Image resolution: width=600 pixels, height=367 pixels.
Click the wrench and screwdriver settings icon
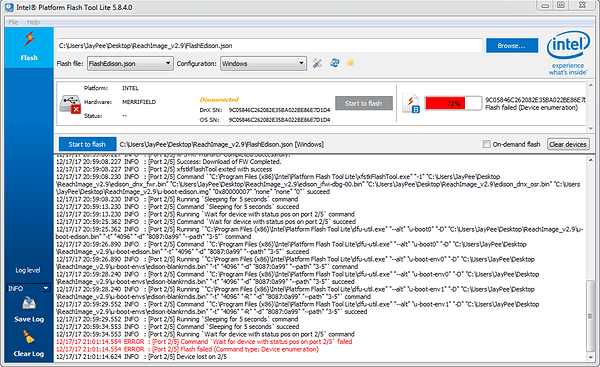pos(317,63)
